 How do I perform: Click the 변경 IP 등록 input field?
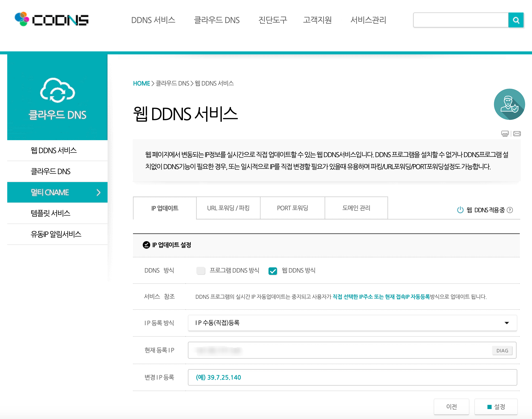point(352,377)
